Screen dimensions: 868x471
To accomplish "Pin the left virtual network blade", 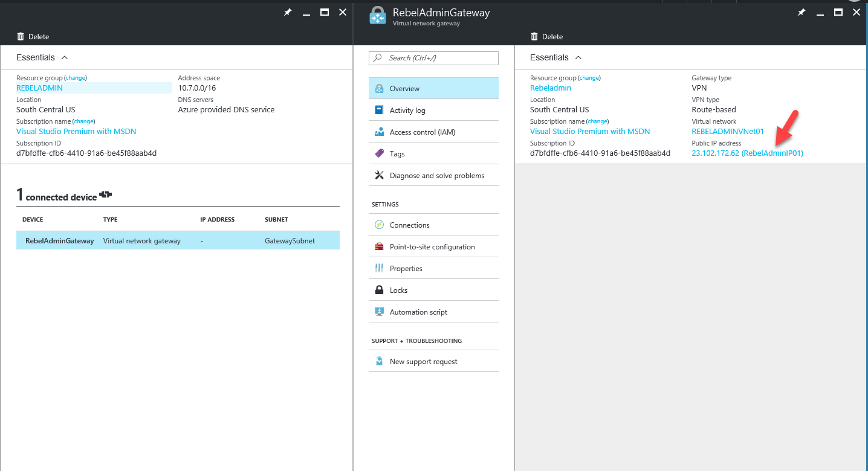I will [288, 12].
